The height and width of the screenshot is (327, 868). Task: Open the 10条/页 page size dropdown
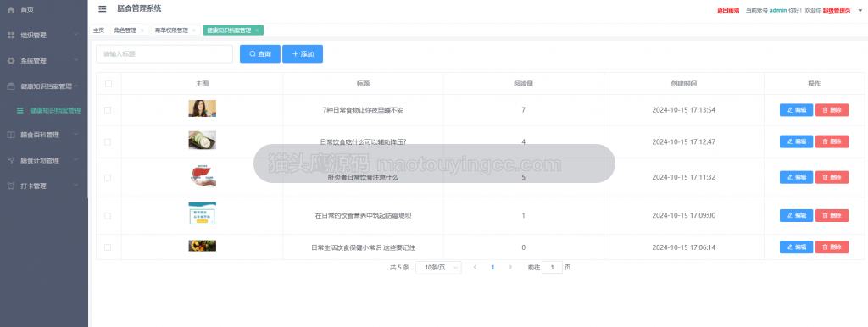tap(438, 267)
